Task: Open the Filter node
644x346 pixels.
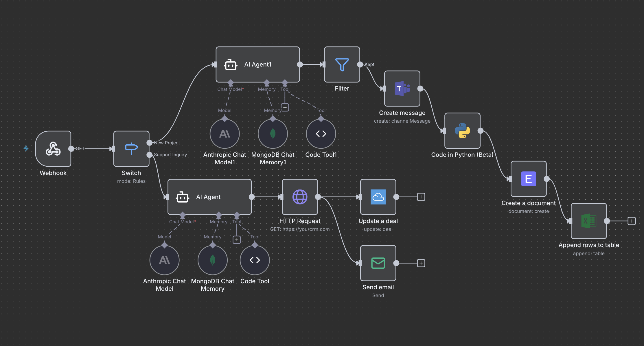Action: (x=342, y=65)
